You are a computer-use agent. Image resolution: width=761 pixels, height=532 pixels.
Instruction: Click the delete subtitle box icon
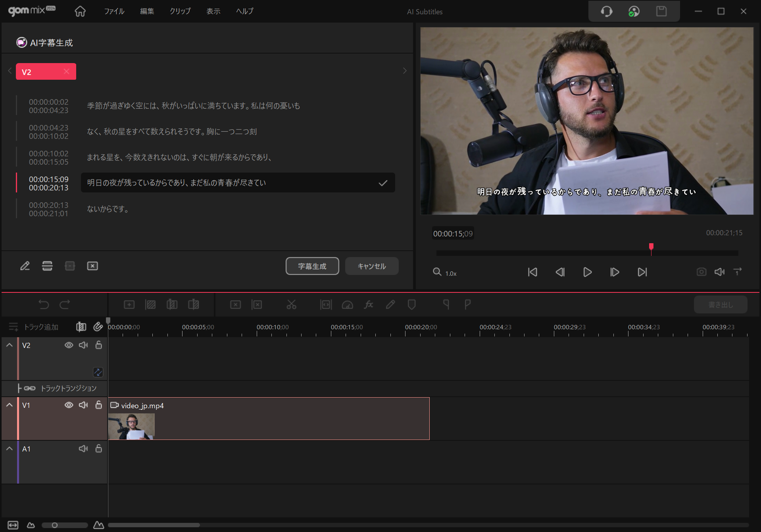(x=92, y=266)
